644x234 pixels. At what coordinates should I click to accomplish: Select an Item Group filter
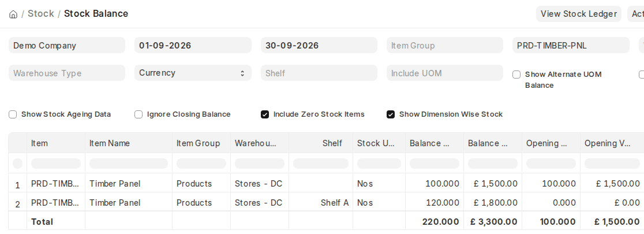click(x=445, y=45)
